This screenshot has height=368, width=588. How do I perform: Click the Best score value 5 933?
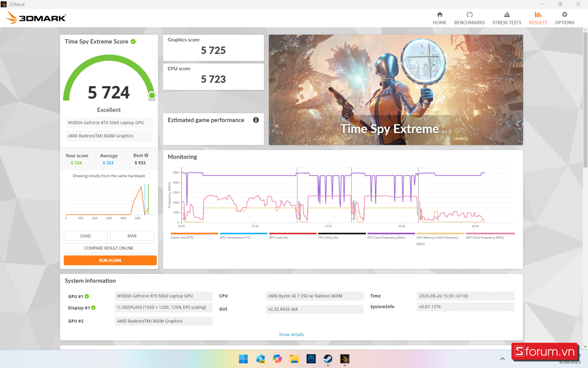[140, 163]
